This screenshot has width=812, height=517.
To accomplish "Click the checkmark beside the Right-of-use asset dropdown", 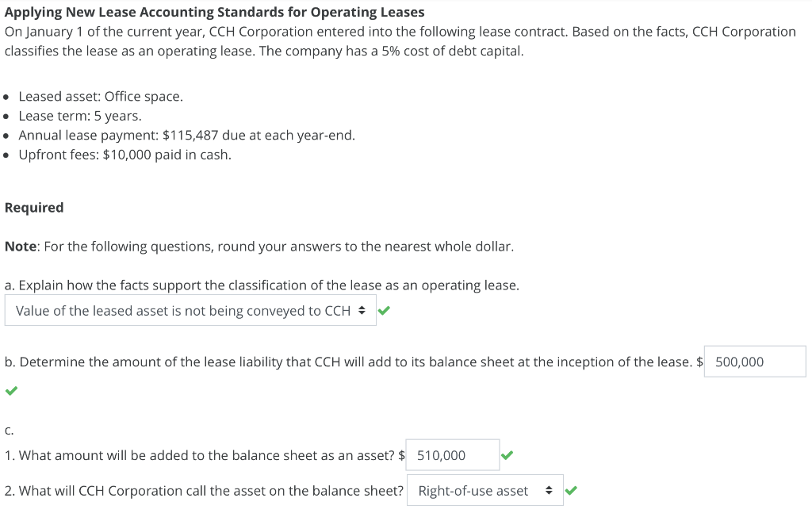I will pyautogui.click(x=572, y=490).
